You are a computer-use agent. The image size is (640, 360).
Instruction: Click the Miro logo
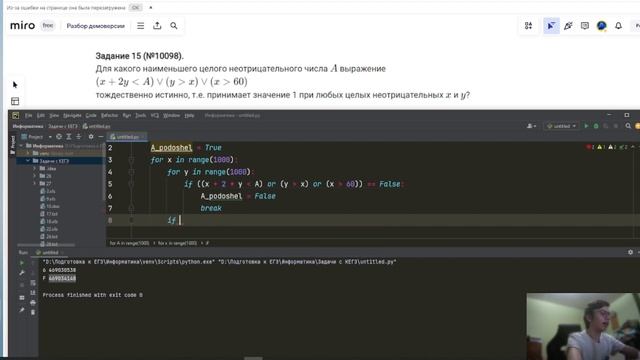coord(22,25)
